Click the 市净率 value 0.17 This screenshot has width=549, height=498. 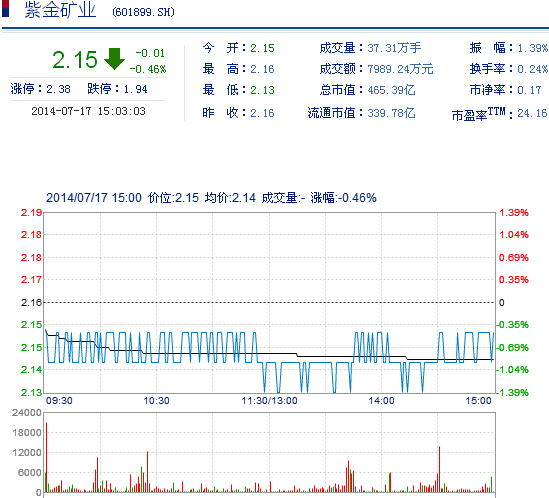click(529, 90)
